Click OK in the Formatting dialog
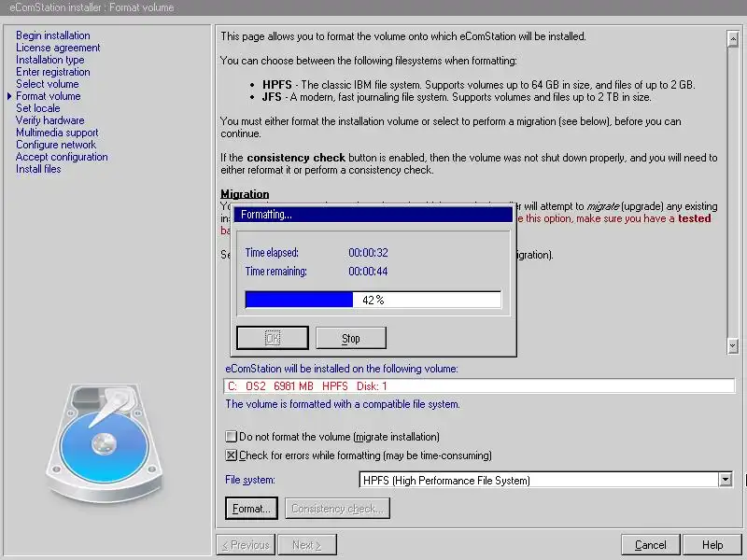This screenshot has width=747, height=560. [x=273, y=338]
